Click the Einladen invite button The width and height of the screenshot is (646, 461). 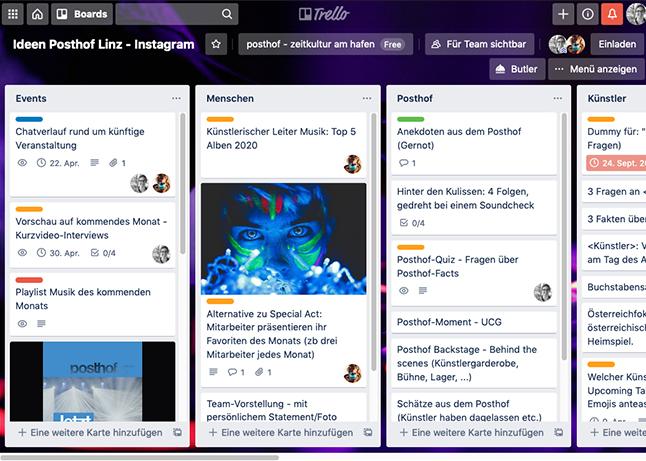point(617,44)
